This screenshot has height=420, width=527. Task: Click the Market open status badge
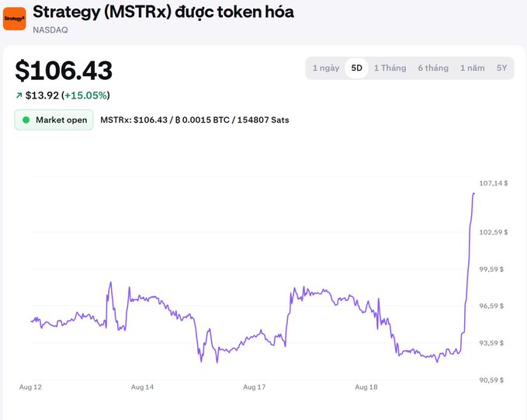coord(54,120)
